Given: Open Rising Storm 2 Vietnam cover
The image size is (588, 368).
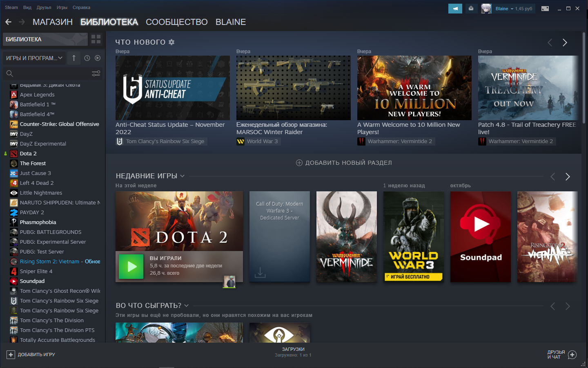Looking at the screenshot, I should coord(548,237).
